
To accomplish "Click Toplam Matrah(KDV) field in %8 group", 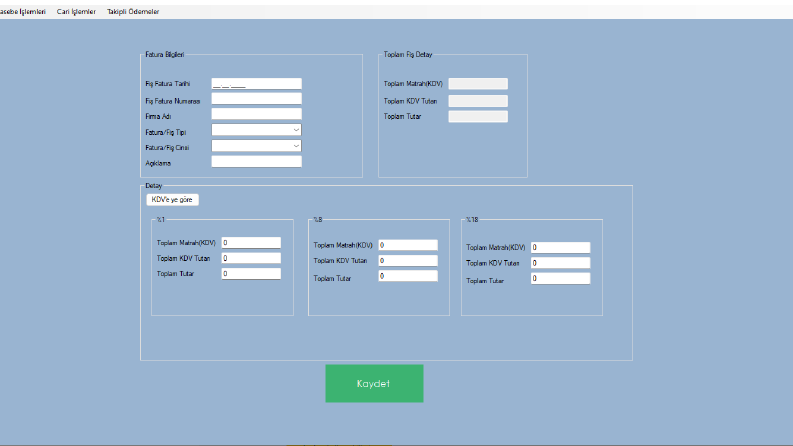I will click(408, 245).
